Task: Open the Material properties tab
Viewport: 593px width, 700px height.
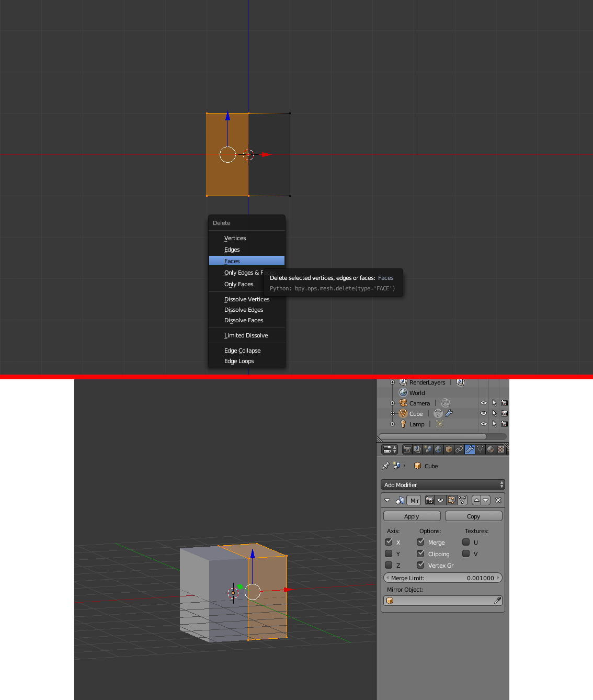Action: point(491,449)
